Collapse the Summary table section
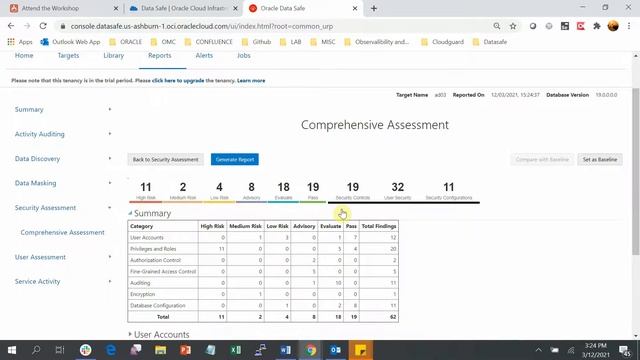This screenshot has height=360, width=640. (130, 213)
